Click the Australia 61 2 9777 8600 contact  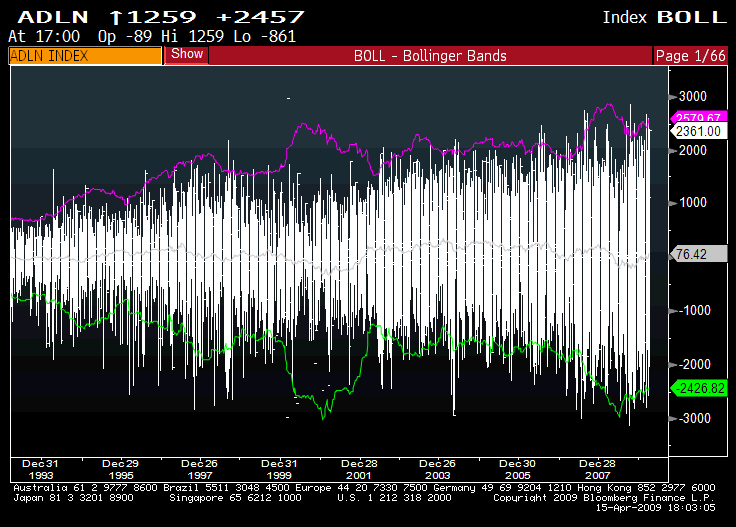(85, 488)
